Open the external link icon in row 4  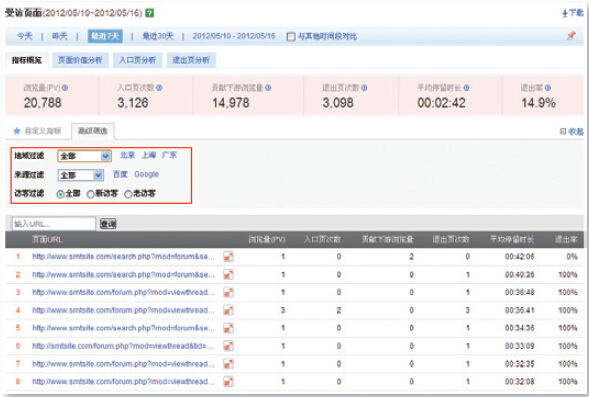click(228, 310)
